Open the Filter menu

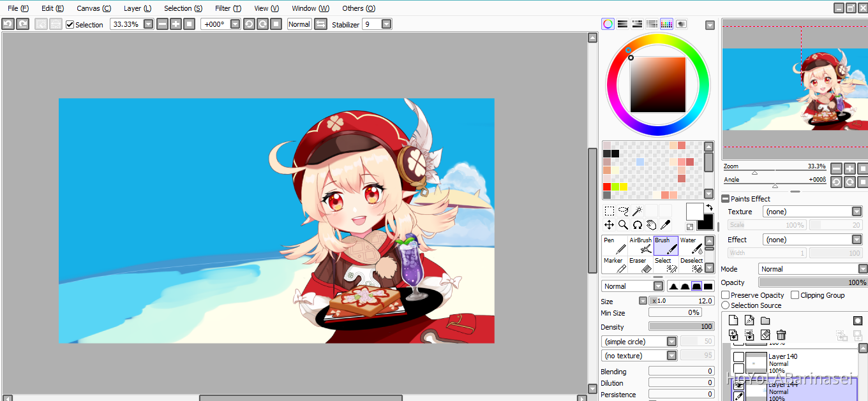[x=228, y=8]
